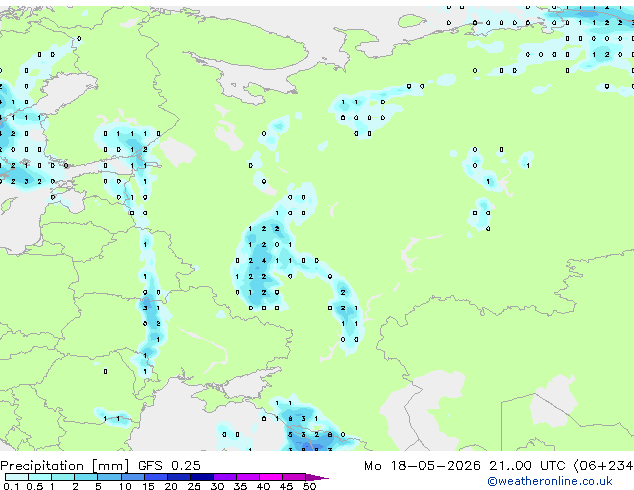Pick the 20–25 mm legend swatch
Screen dimensions: 634x490
pos(179,477)
